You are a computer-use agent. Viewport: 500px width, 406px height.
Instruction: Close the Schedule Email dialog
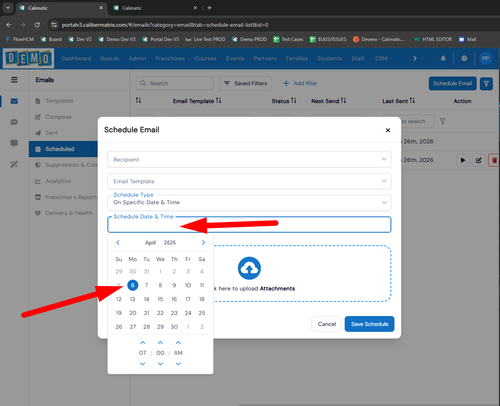[x=388, y=130]
